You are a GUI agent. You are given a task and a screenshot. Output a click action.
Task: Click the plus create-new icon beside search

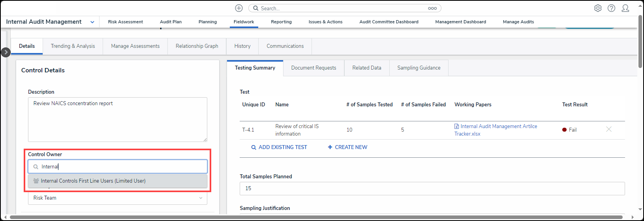238,8
